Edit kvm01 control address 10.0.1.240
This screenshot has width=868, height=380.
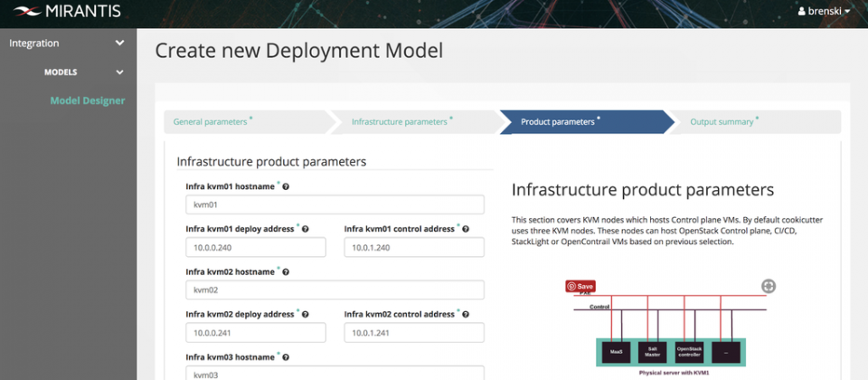(414, 248)
